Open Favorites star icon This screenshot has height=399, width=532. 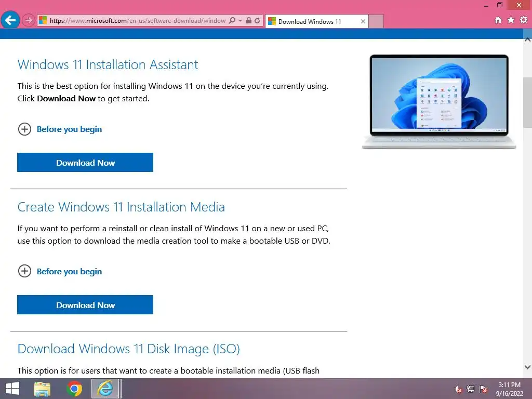coord(511,20)
